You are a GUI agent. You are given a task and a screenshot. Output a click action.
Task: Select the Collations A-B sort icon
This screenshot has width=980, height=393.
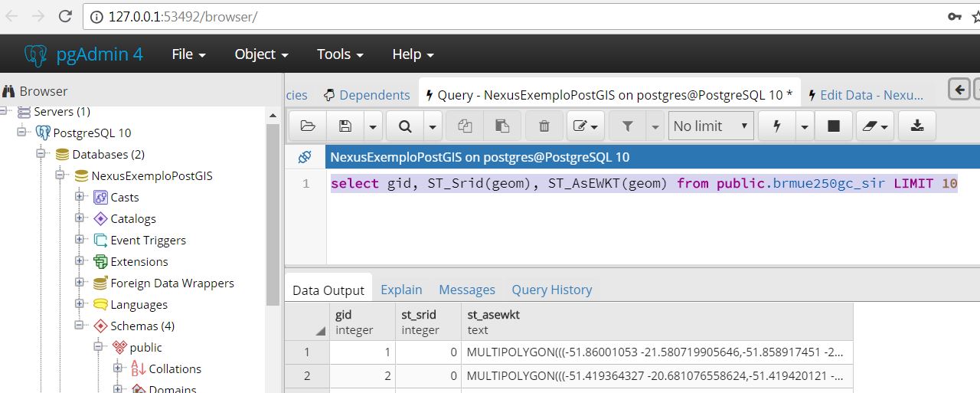(139, 368)
